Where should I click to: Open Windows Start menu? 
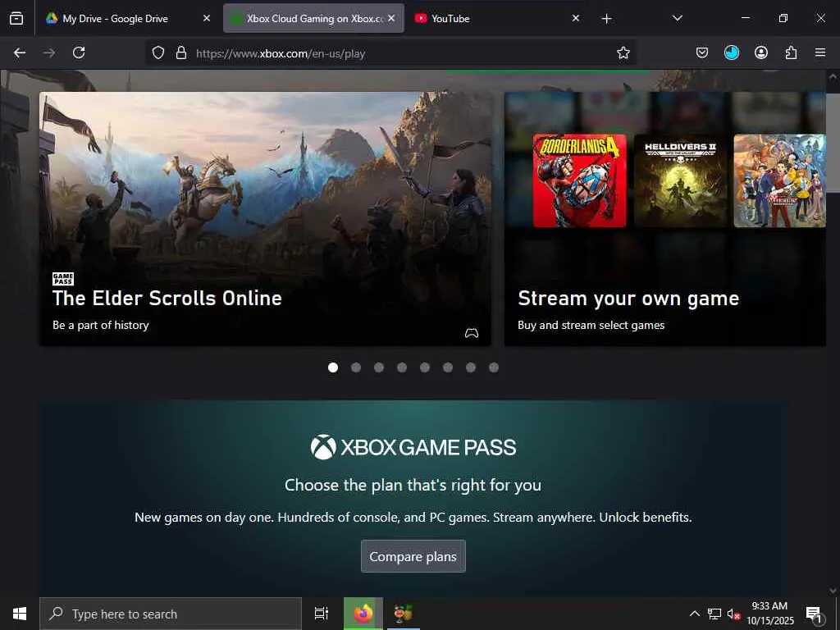tap(20, 614)
